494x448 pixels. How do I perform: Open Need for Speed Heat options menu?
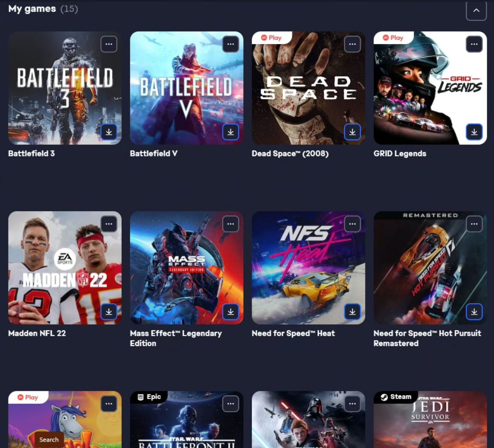(x=353, y=224)
